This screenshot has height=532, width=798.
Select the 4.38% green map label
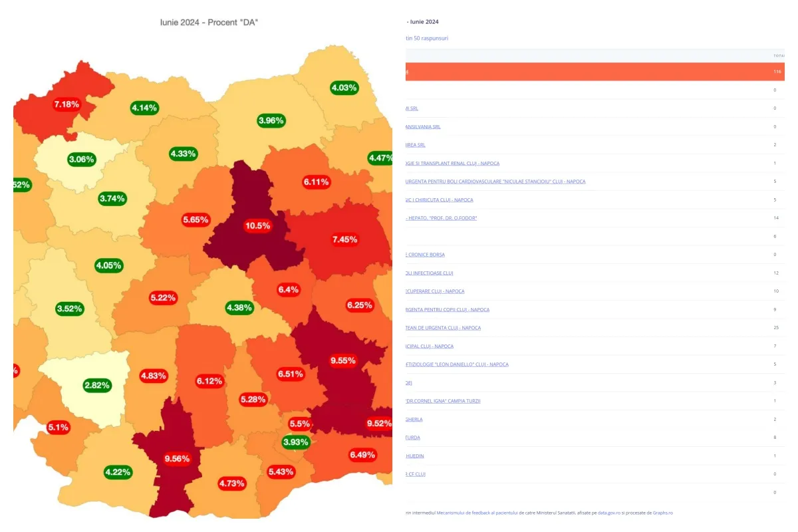click(x=239, y=307)
